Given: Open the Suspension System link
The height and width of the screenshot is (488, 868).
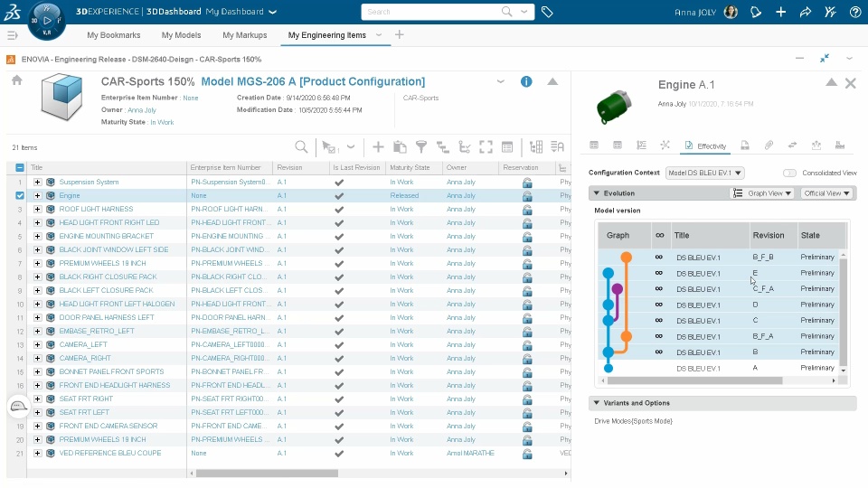Looking at the screenshot, I should (x=90, y=182).
